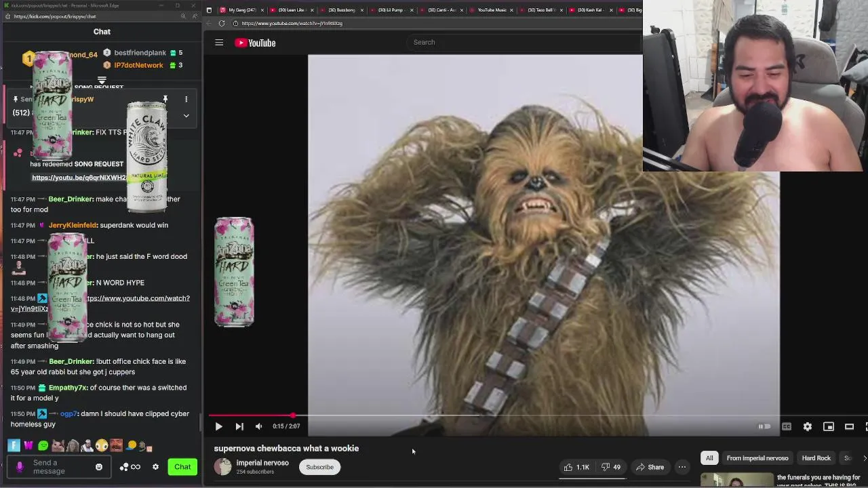The image size is (868, 488).
Task: Share the Chewbacca video
Action: point(650,467)
